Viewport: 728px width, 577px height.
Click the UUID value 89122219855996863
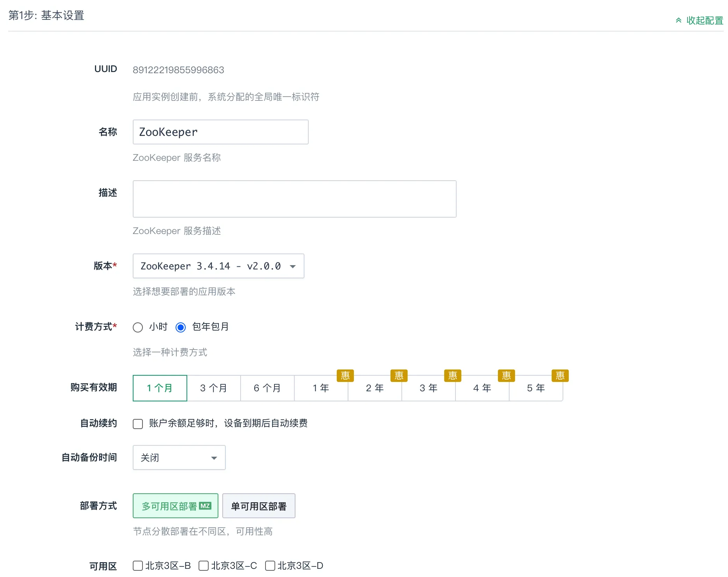coord(178,70)
